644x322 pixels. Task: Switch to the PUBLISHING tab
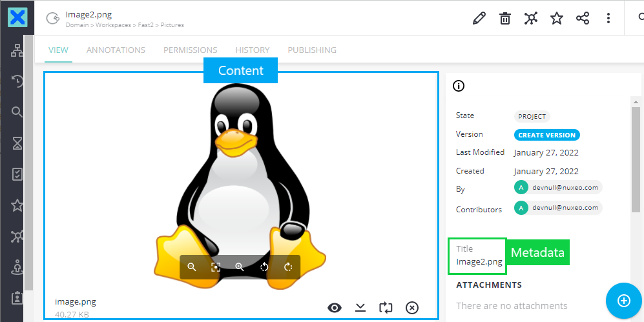pyautogui.click(x=312, y=50)
